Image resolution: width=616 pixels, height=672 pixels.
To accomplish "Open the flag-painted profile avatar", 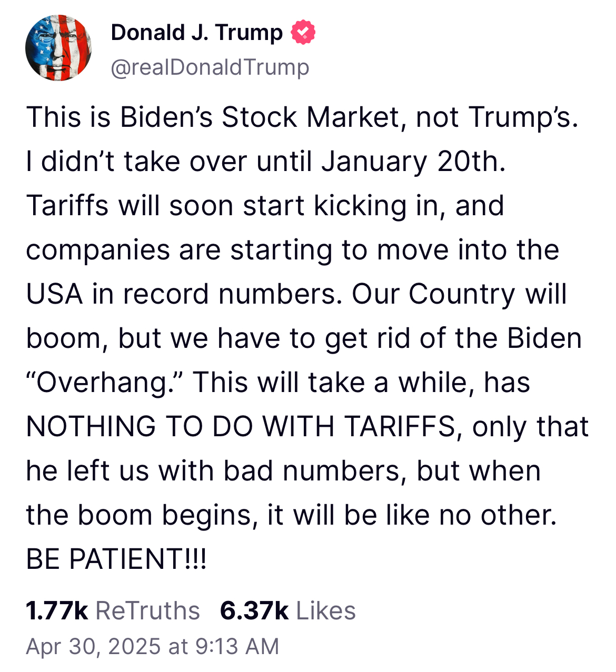I will 58,48.
